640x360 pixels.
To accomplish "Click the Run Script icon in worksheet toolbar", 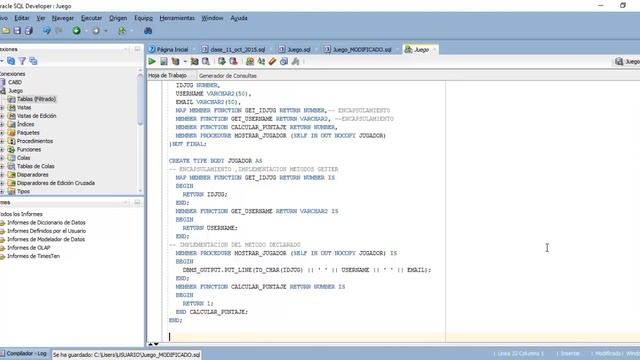I will 164,62.
